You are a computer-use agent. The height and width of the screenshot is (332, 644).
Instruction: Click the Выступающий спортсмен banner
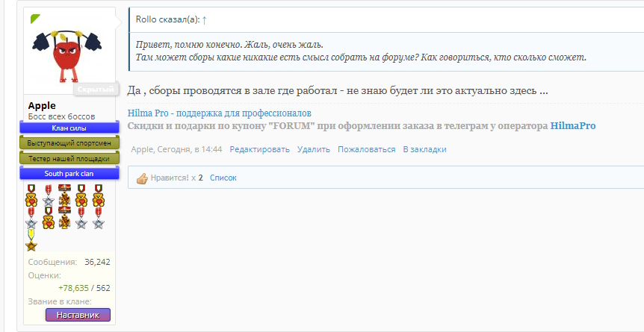pos(69,143)
